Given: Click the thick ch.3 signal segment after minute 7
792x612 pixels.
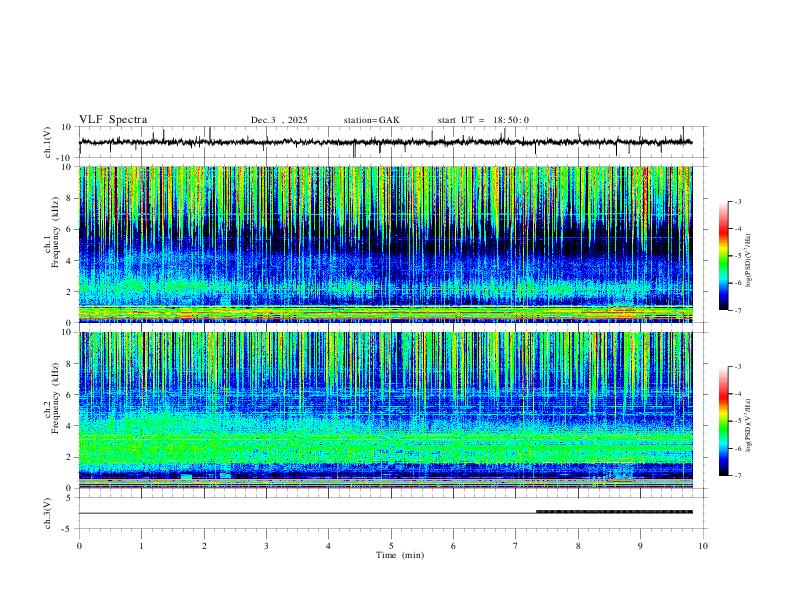Looking at the screenshot, I should pos(614,512).
